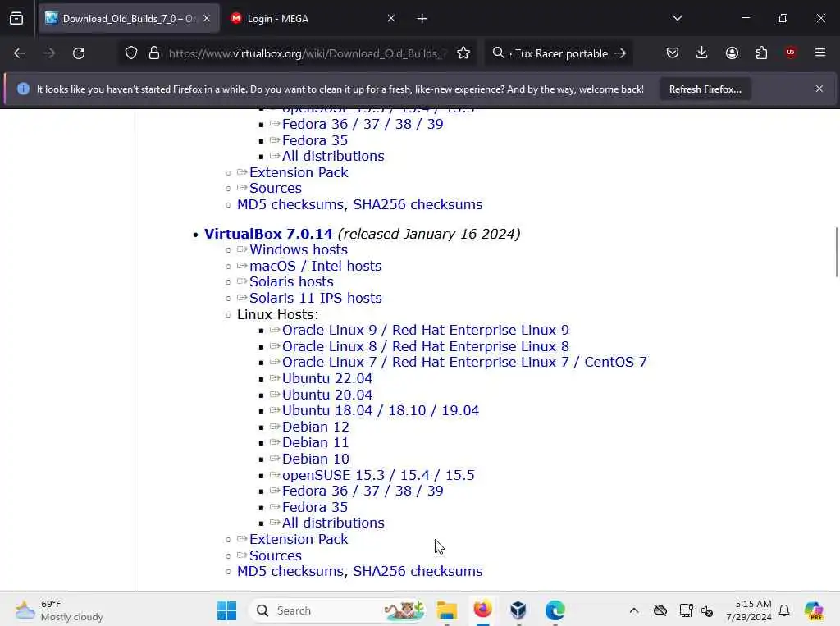Open Oracle Linux 8 / RHEL 8 package
The height and width of the screenshot is (626, 840).
coord(426,346)
